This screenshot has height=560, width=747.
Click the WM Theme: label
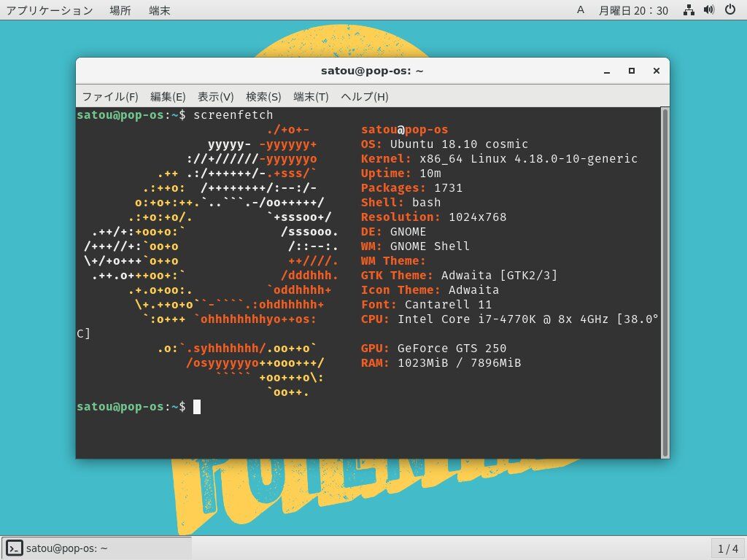(393, 261)
